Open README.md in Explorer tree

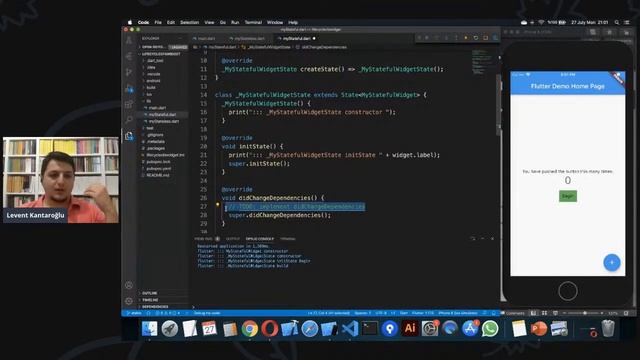click(158, 175)
